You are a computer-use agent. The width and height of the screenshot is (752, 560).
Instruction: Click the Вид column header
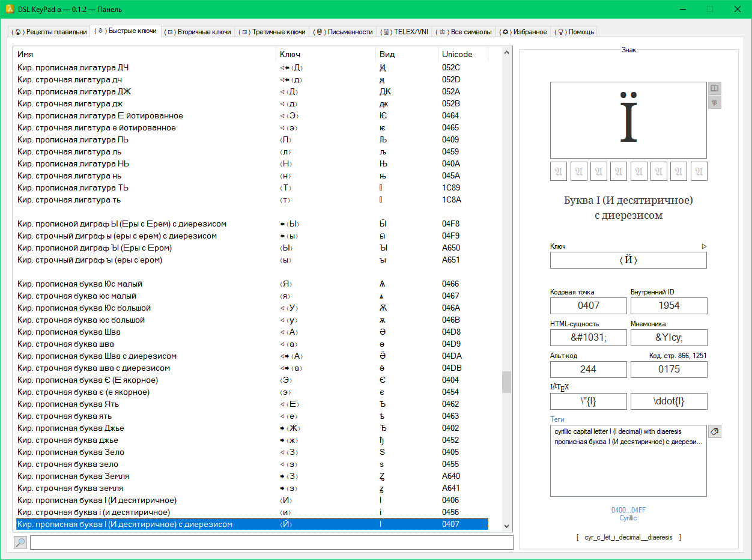(x=407, y=54)
